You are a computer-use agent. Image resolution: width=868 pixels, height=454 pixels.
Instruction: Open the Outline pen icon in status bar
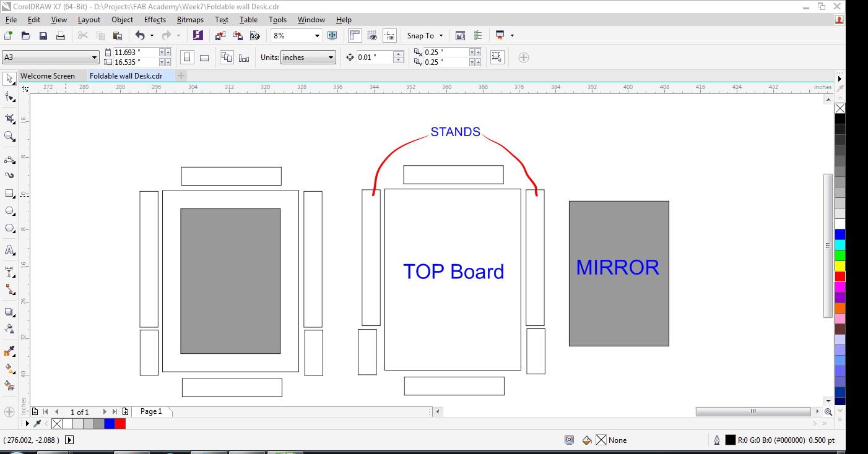[x=717, y=440]
